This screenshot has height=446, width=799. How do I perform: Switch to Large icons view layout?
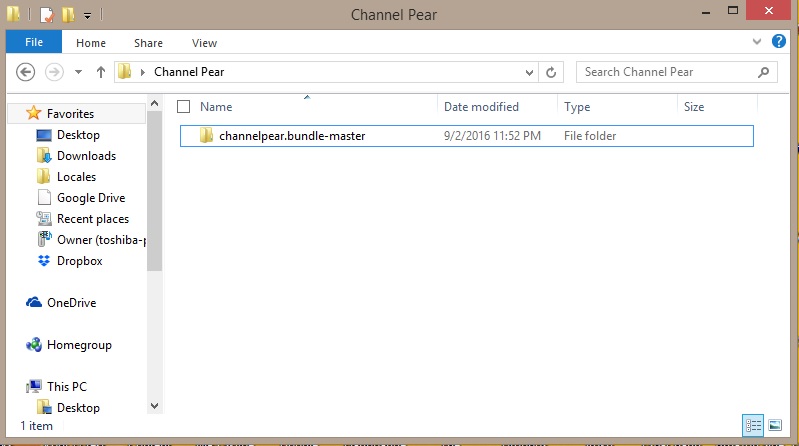tap(774, 426)
